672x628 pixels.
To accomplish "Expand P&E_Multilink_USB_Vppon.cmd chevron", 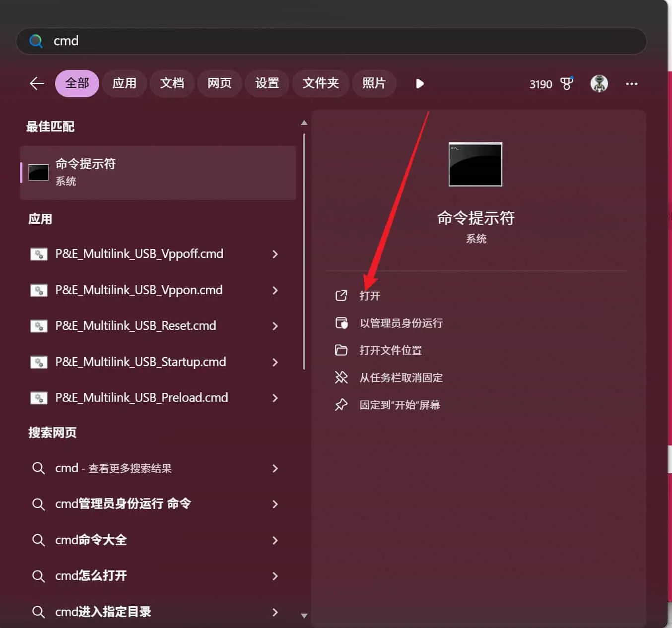I will coord(275,290).
